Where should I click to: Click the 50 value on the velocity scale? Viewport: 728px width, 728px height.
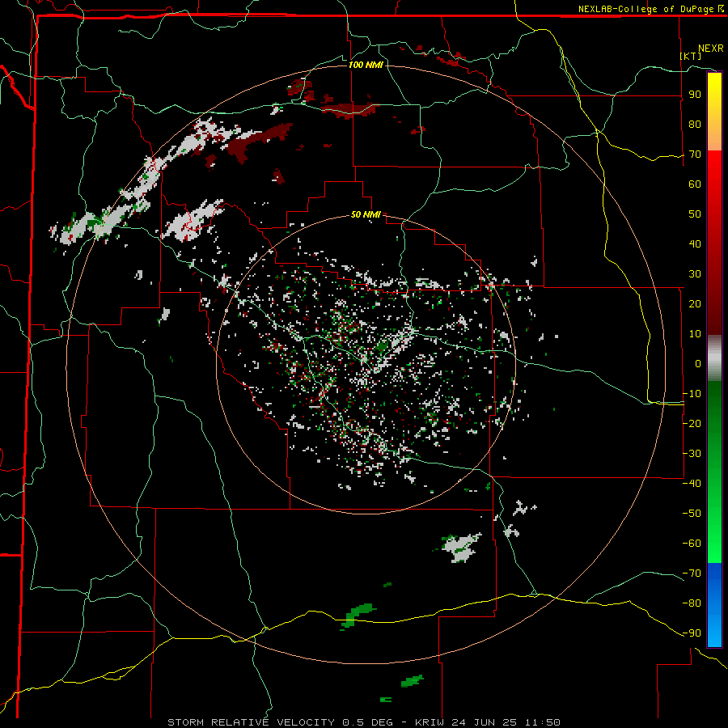pos(695,214)
